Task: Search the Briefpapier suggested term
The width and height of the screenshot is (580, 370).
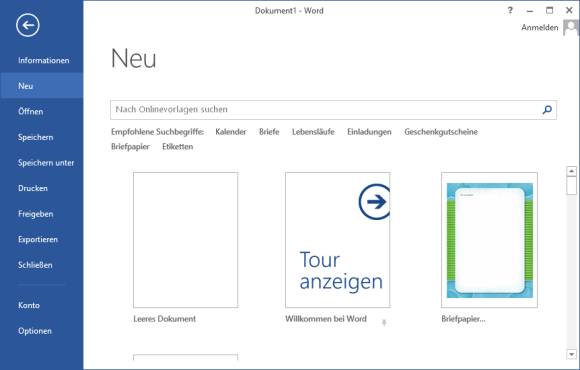Action: pyautogui.click(x=130, y=147)
